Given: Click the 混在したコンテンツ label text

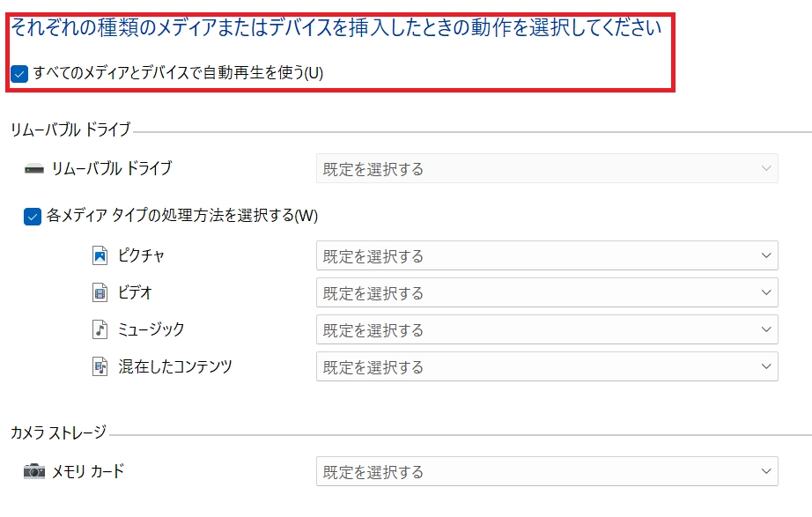Looking at the screenshot, I should 175,366.
